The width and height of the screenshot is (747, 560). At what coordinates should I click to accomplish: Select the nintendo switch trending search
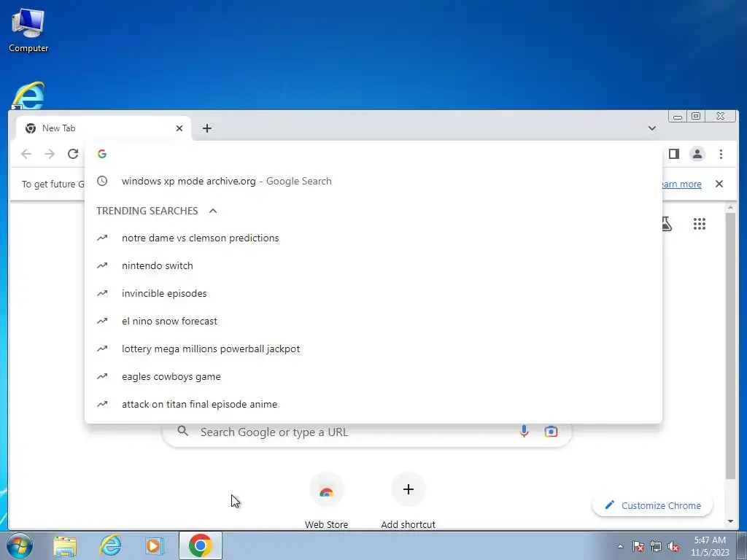click(373, 265)
